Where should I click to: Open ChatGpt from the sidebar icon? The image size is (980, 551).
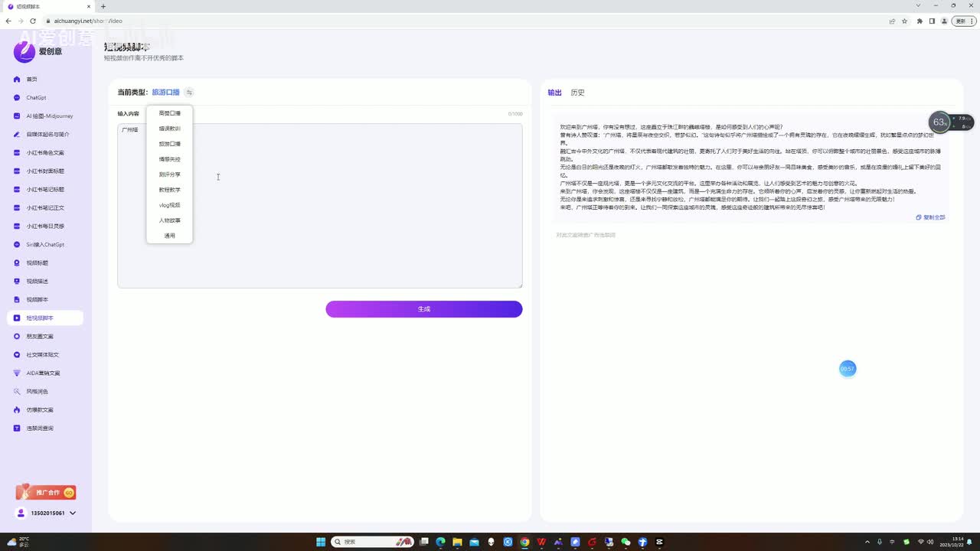(17, 98)
